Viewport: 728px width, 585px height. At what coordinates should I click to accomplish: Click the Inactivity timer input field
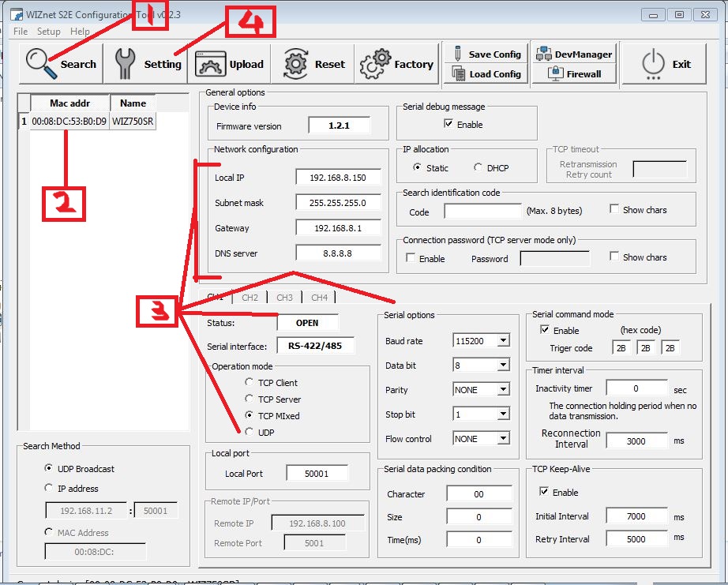click(x=636, y=388)
